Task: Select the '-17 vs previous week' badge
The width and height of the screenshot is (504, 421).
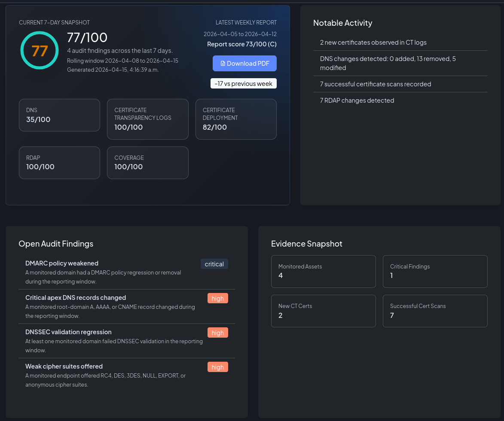Action: 243,84
